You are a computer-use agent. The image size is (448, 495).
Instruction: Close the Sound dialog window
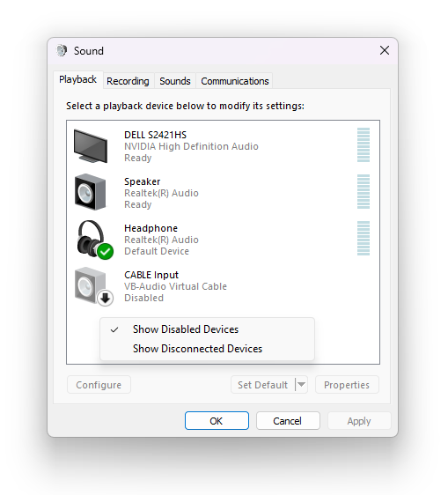(385, 50)
